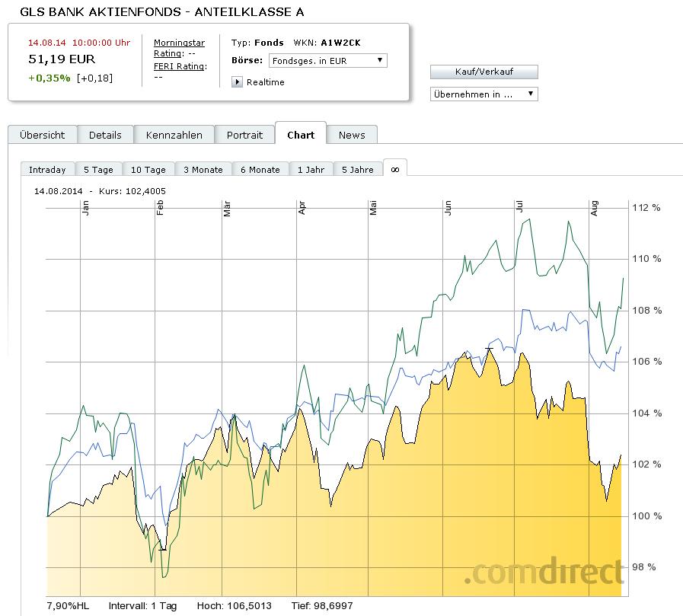Open the Kennzahlen tab
Screen dimensions: 683x616
(x=174, y=135)
